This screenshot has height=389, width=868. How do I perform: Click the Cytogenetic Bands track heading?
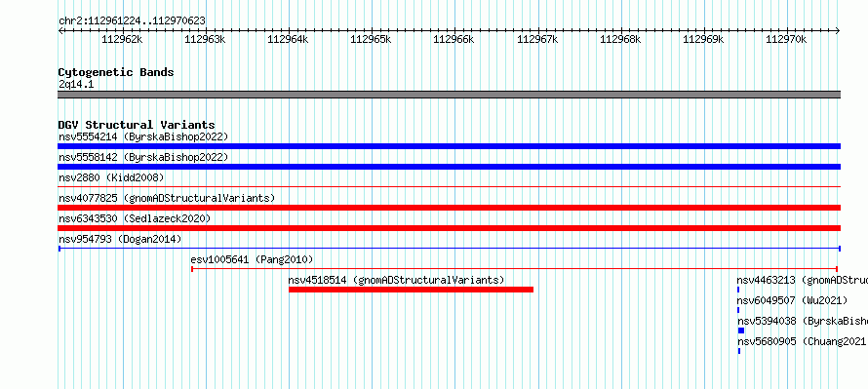pyautogui.click(x=116, y=72)
